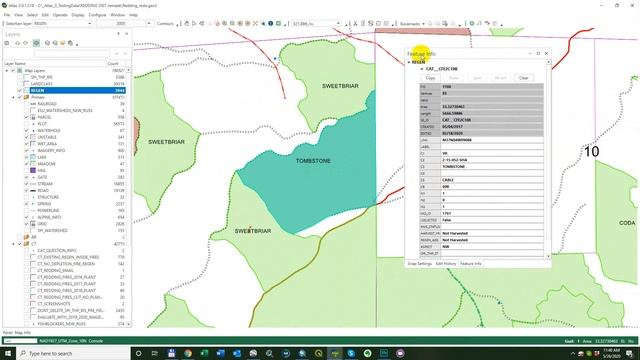This screenshot has height=360, width=640.
Task: Click the crossed arrows zoom tool
Action: point(256,24)
